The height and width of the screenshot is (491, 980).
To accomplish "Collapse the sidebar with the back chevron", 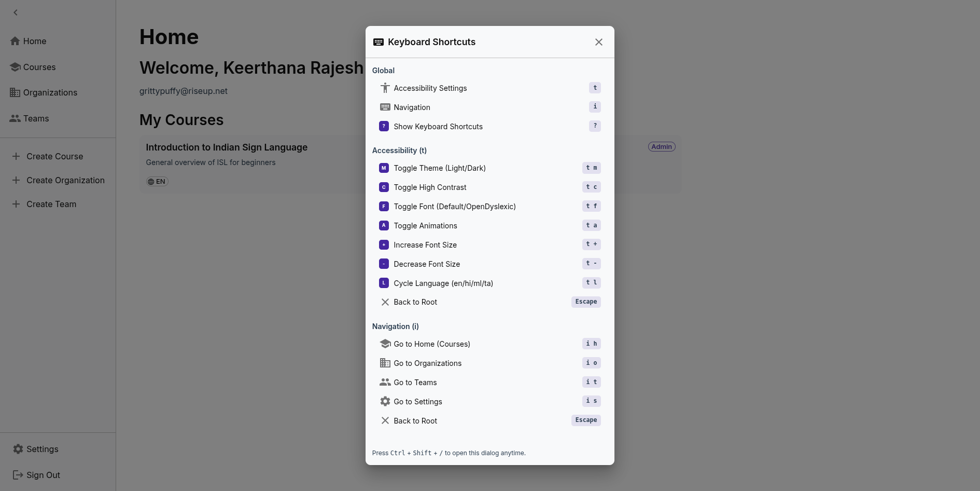I will tap(16, 12).
